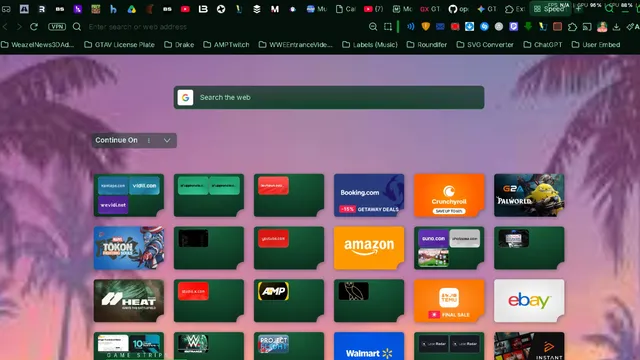Open the folder tile containing suno.com
The image size is (640, 360).
click(x=449, y=248)
